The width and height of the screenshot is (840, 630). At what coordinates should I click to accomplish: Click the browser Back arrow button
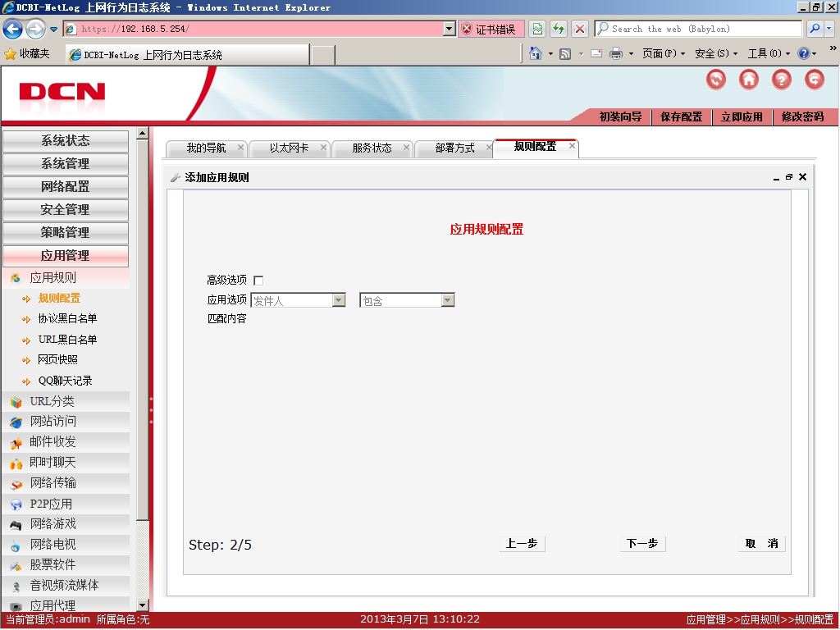pyautogui.click(x=13, y=29)
